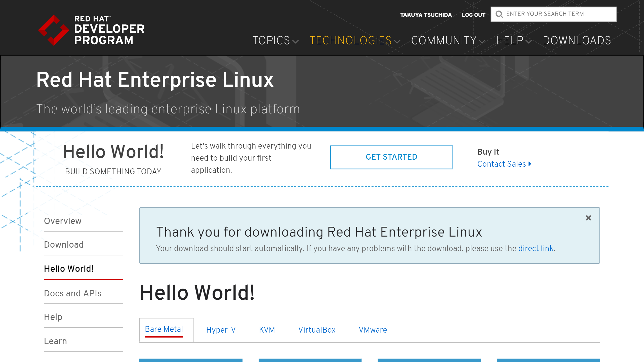Open the COMMUNITY dropdown
This screenshot has height=362, width=644.
tap(444, 40)
